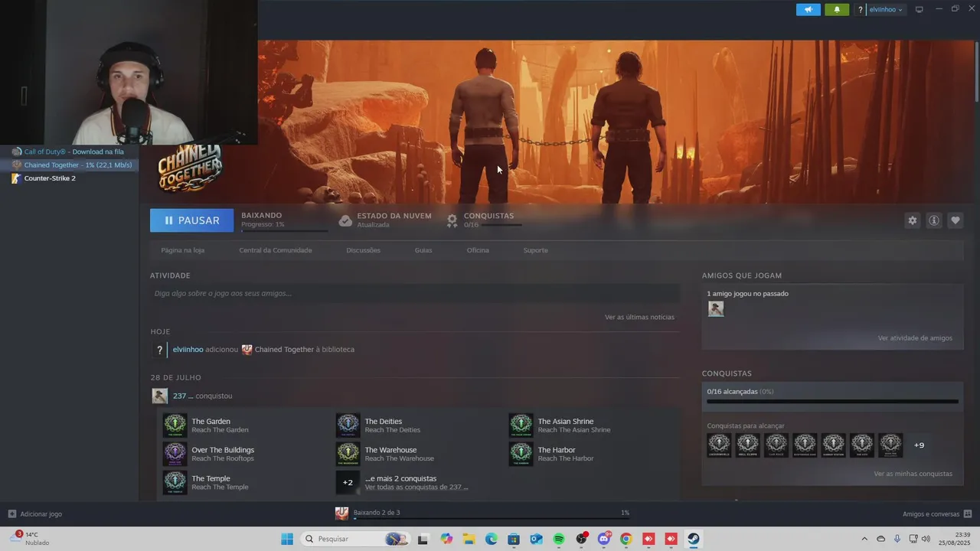The width and height of the screenshot is (980, 551).
Task: Open Ver as últimas notícias link
Action: pyautogui.click(x=639, y=317)
